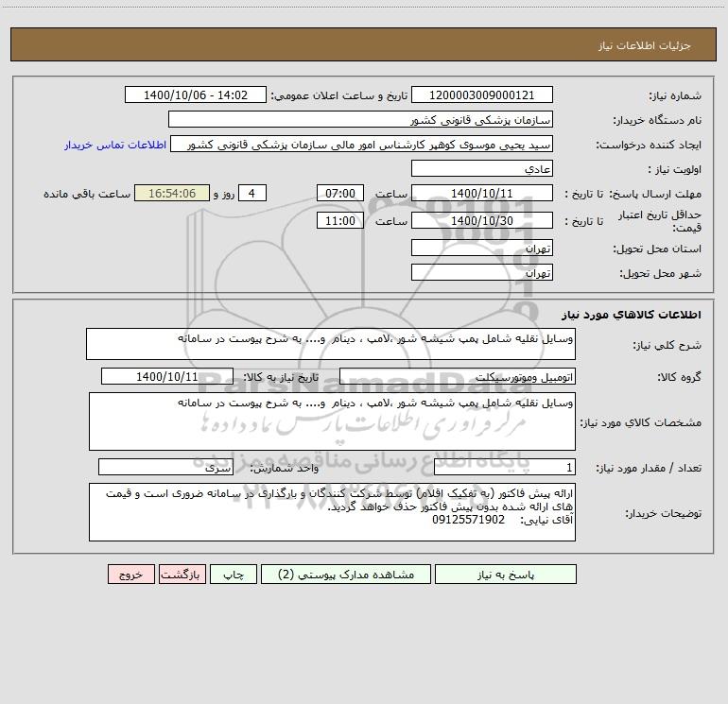Click the goods specification box beside مشخصات کالای مورد نیاز
This screenshot has height=704, width=728.
click(332, 421)
